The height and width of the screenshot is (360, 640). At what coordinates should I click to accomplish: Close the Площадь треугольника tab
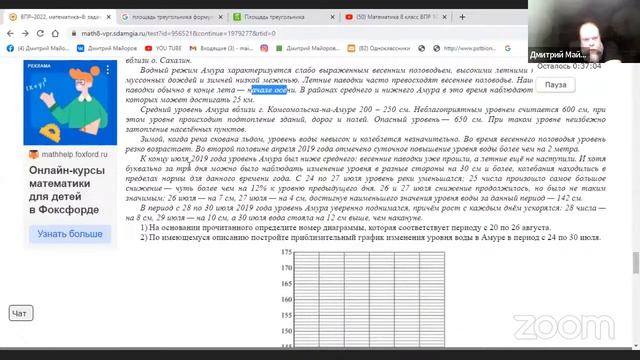pyautogui.click(x=332, y=17)
